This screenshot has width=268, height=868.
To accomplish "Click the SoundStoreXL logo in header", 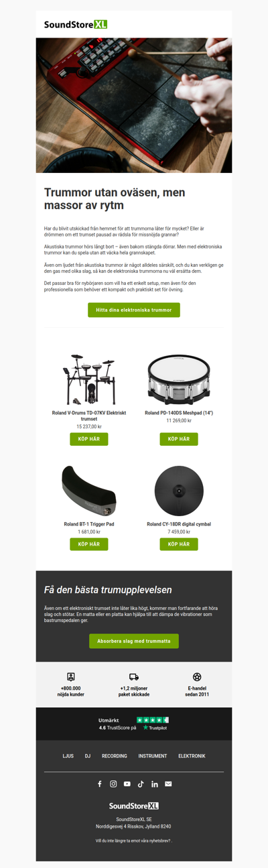I will tap(76, 24).
